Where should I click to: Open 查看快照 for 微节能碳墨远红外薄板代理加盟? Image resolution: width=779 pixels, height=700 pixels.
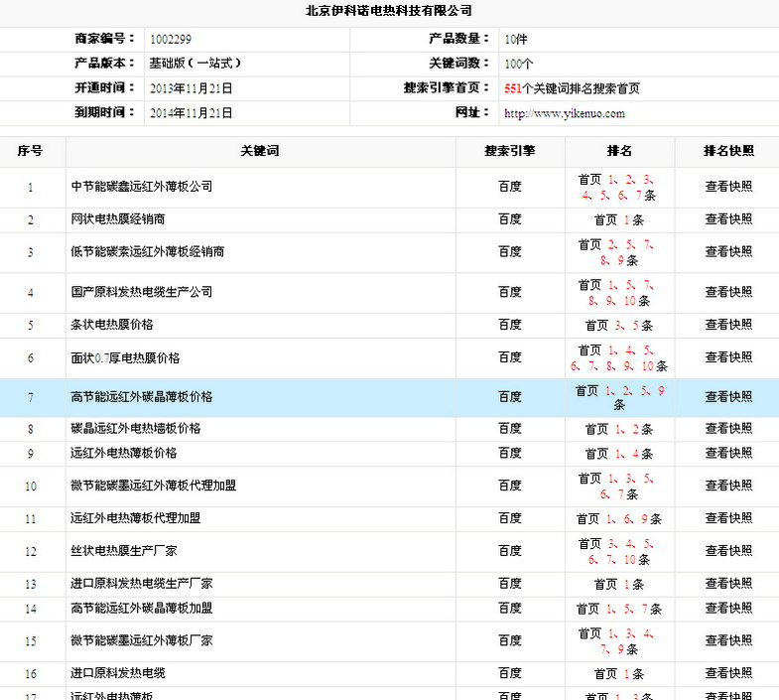[x=728, y=486]
